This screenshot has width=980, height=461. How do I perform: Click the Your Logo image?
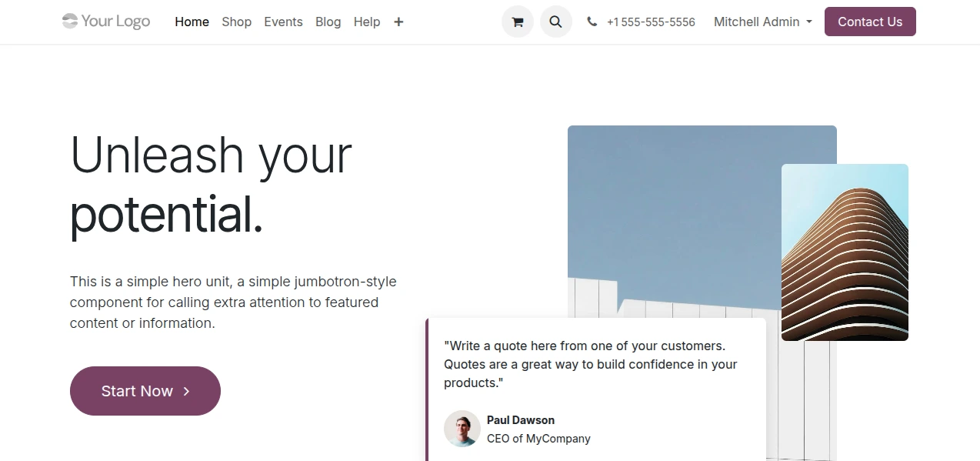pyautogui.click(x=106, y=22)
